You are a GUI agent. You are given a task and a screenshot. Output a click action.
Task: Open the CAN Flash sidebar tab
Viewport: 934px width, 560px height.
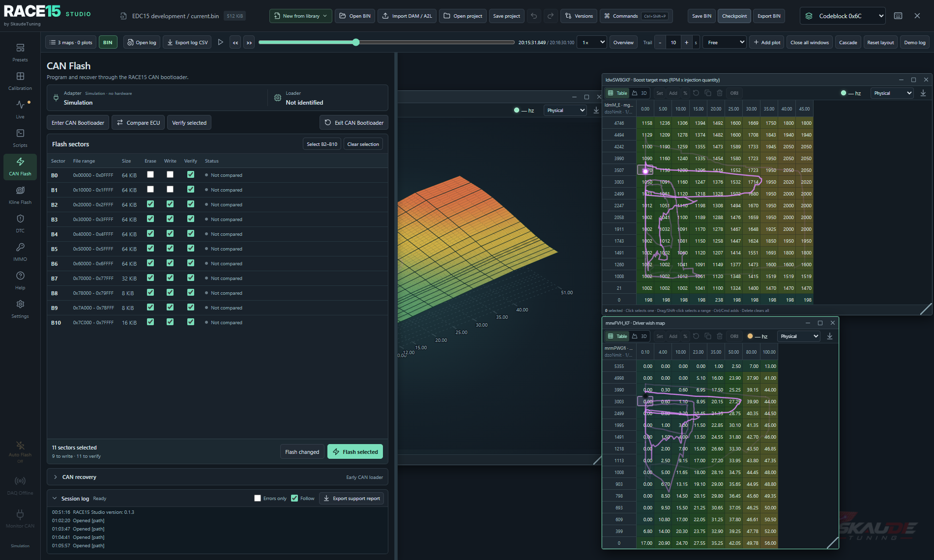tap(20, 167)
